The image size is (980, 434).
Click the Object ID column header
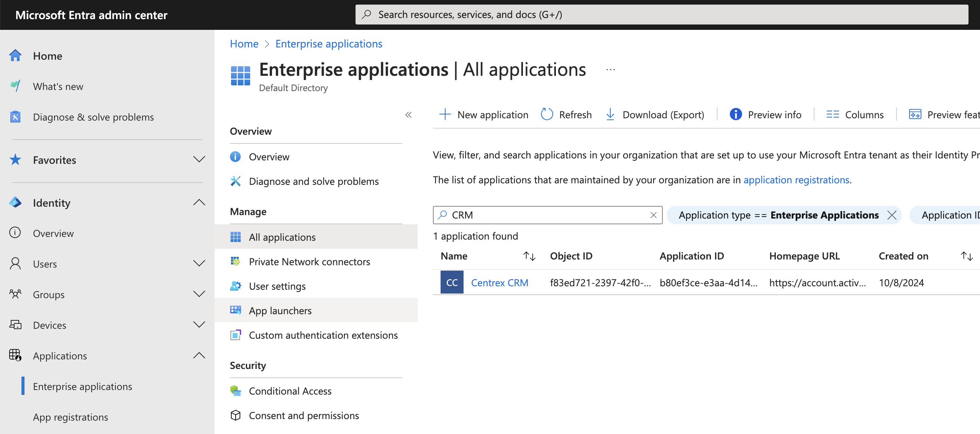pos(571,256)
